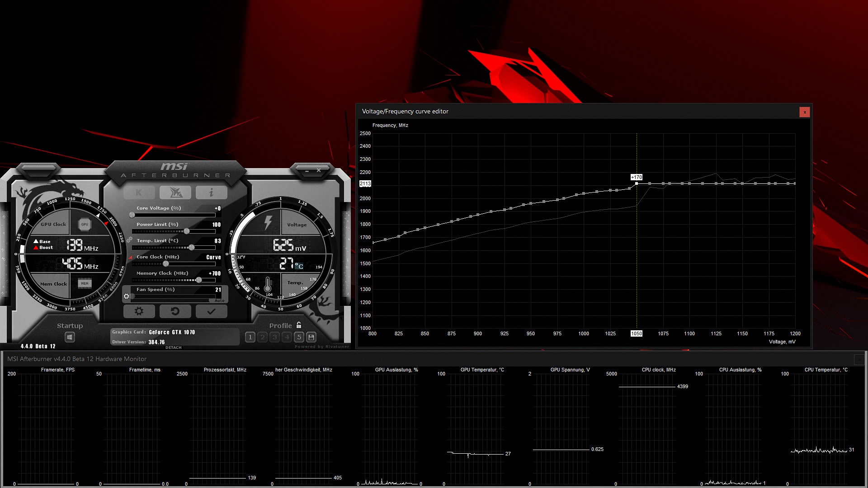This screenshot has height=488, width=868.
Task: Save profile with the floppy disk icon
Action: point(311,337)
